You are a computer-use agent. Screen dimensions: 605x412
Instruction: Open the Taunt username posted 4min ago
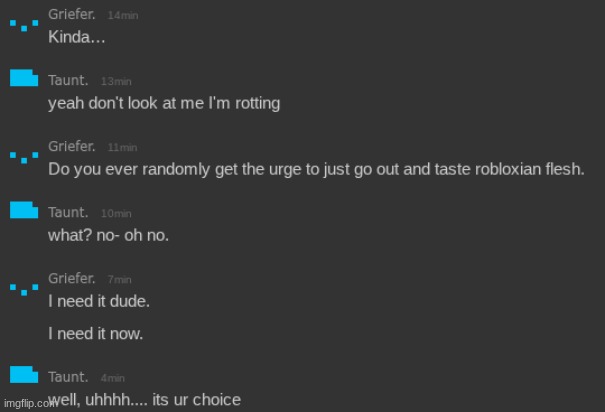(x=69, y=377)
